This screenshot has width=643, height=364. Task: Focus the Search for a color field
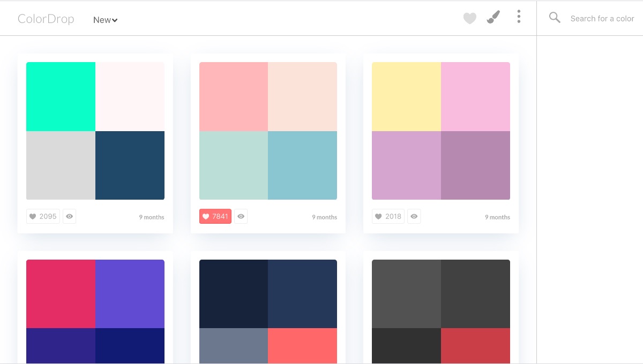pyautogui.click(x=602, y=18)
